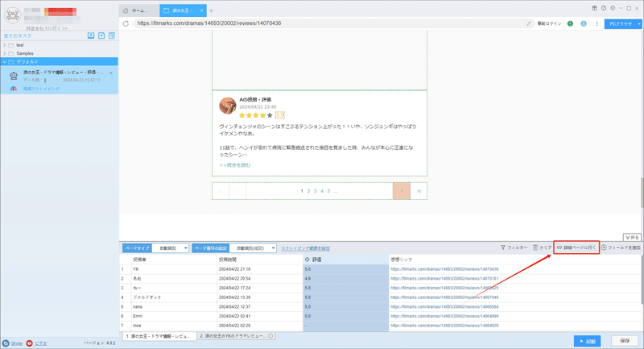Viewport: 644px width, 349px height.
Task: Open the help question-mark icon
Action: click(603, 8)
